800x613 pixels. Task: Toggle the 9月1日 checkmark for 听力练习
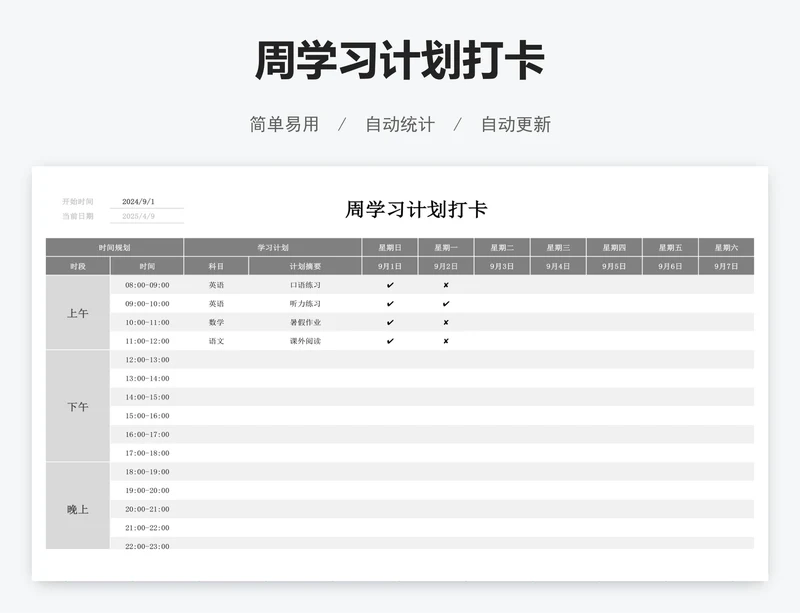click(x=390, y=304)
